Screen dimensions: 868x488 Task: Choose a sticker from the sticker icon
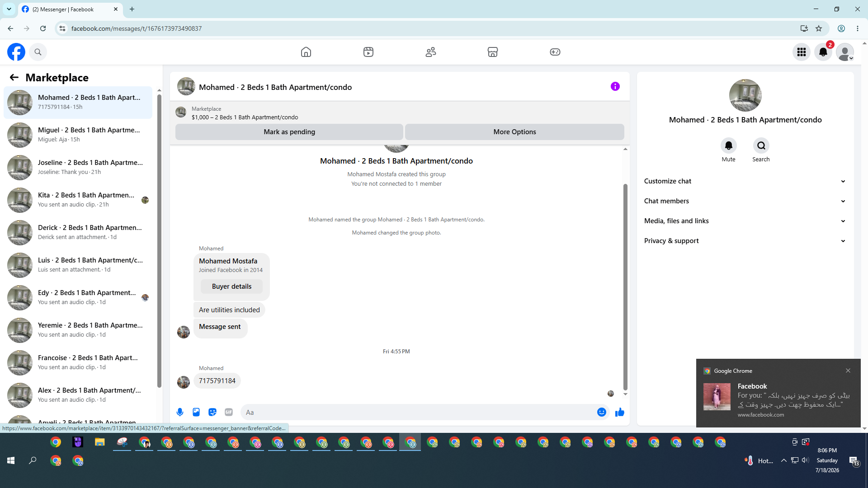tap(212, 412)
